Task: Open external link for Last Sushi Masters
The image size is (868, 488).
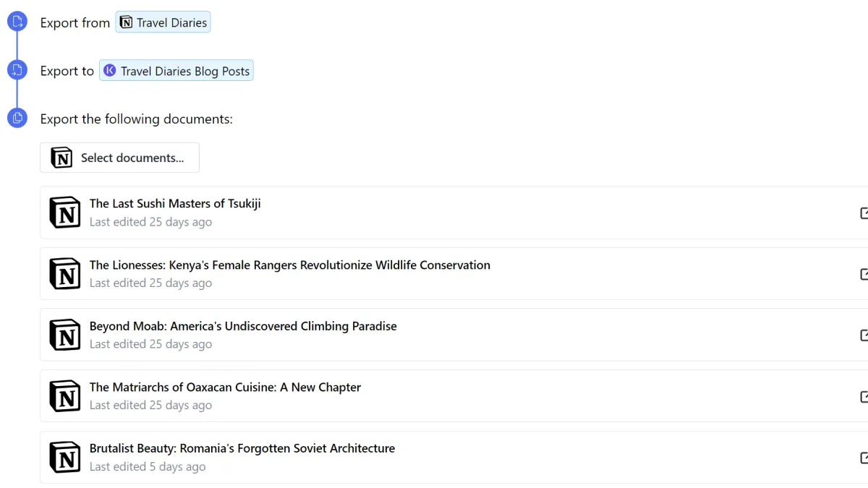Action: click(864, 213)
